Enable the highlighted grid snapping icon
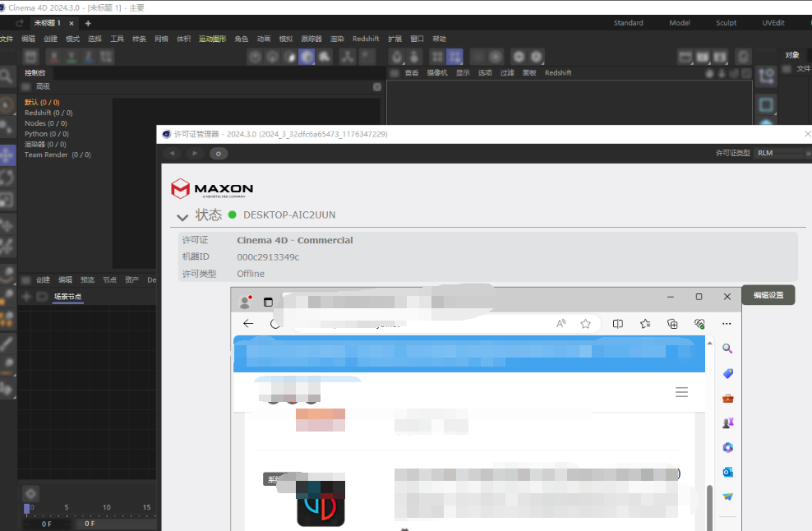The width and height of the screenshot is (812, 531). click(x=454, y=57)
